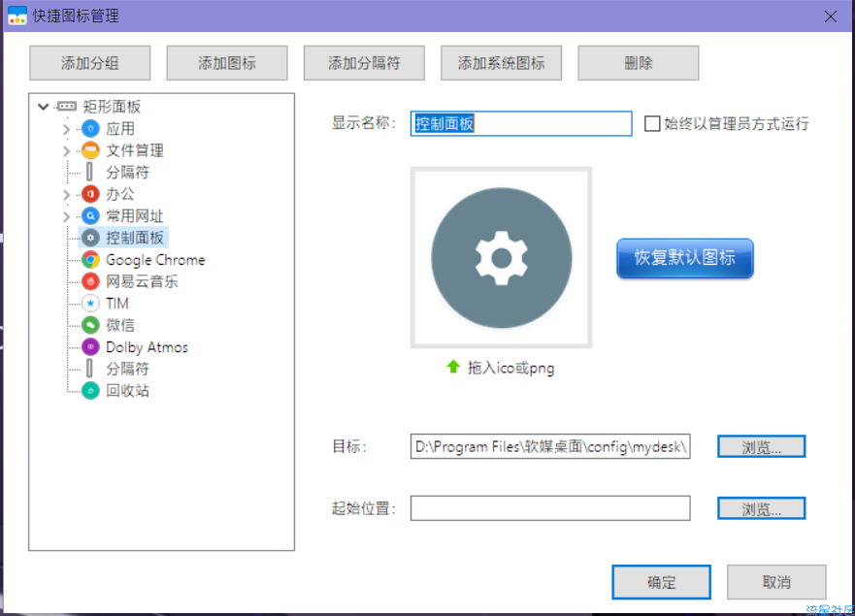Click 浏览 button next to 目标
This screenshot has width=855, height=616.
pyautogui.click(x=761, y=446)
